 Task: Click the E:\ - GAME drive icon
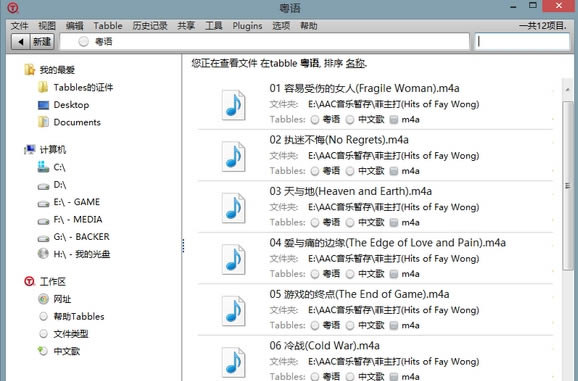coord(43,204)
